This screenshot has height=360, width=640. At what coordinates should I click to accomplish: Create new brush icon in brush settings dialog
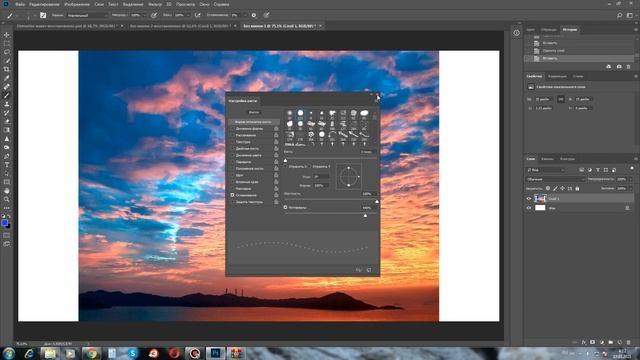(x=369, y=270)
